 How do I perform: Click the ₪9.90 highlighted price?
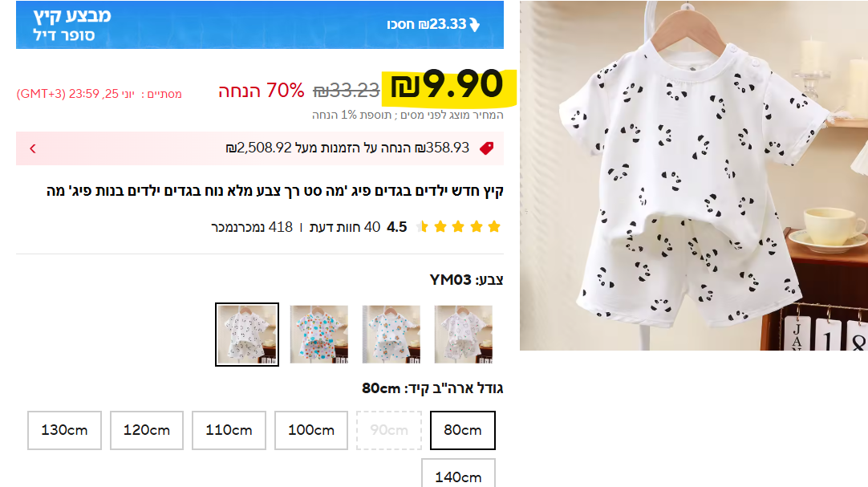point(448,86)
